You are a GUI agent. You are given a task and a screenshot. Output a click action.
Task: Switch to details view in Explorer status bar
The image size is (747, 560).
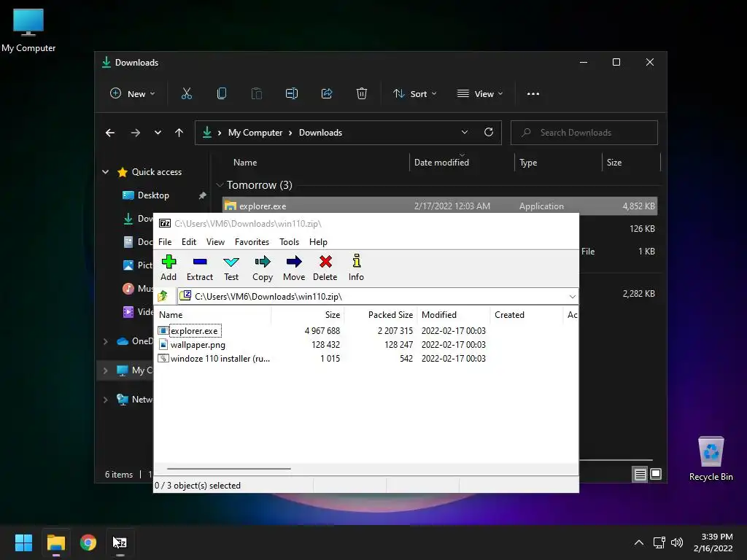click(x=640, y=474)
